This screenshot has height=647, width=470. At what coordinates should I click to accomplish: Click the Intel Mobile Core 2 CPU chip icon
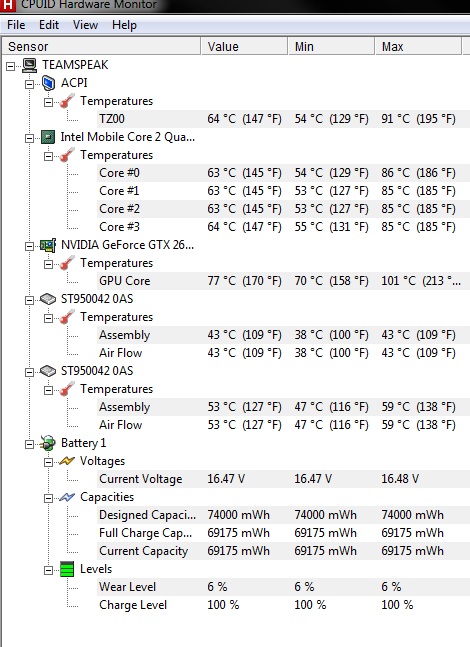coord(48,137)
